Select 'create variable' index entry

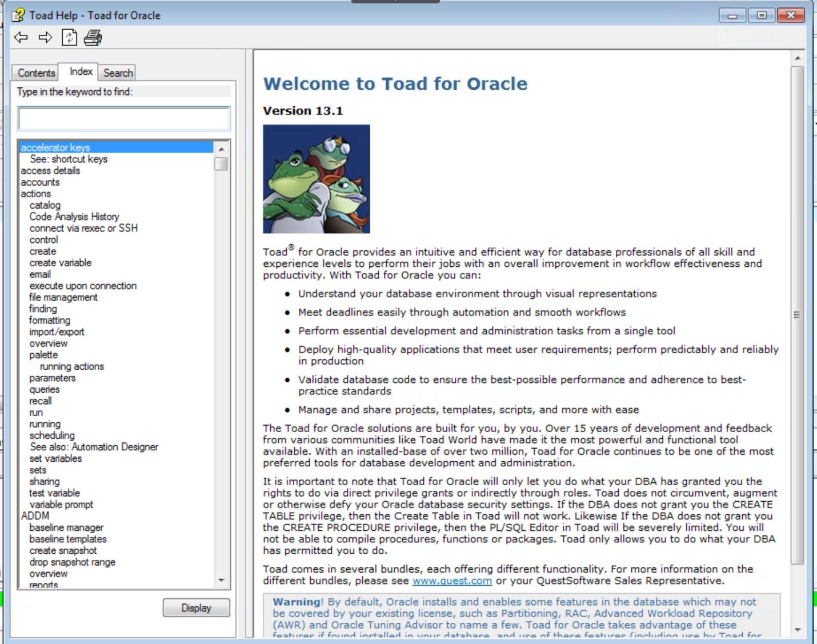[x=61, y=263]
